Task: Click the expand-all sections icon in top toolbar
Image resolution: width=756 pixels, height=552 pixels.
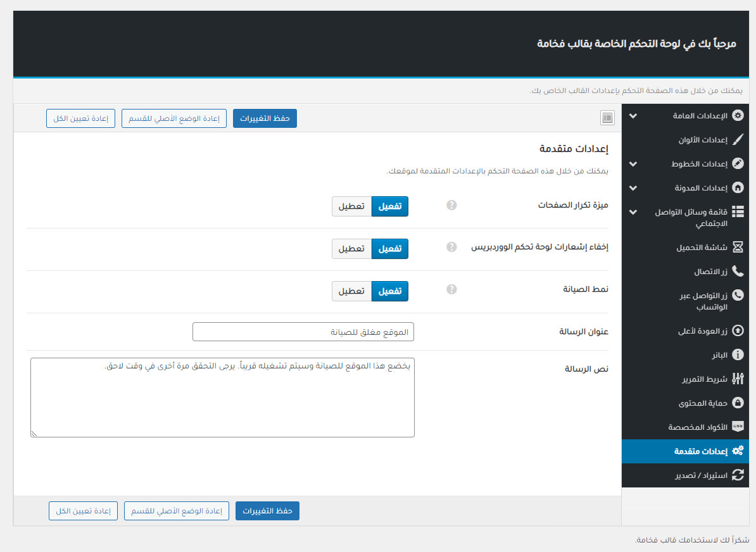Action: pyautogui.click(x=607, y=118)
